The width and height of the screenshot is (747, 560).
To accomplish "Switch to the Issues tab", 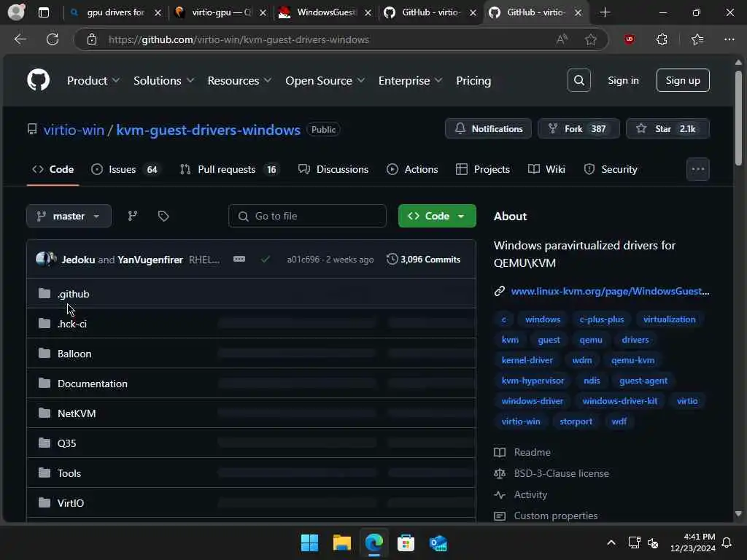I will [x=126, y=169].
